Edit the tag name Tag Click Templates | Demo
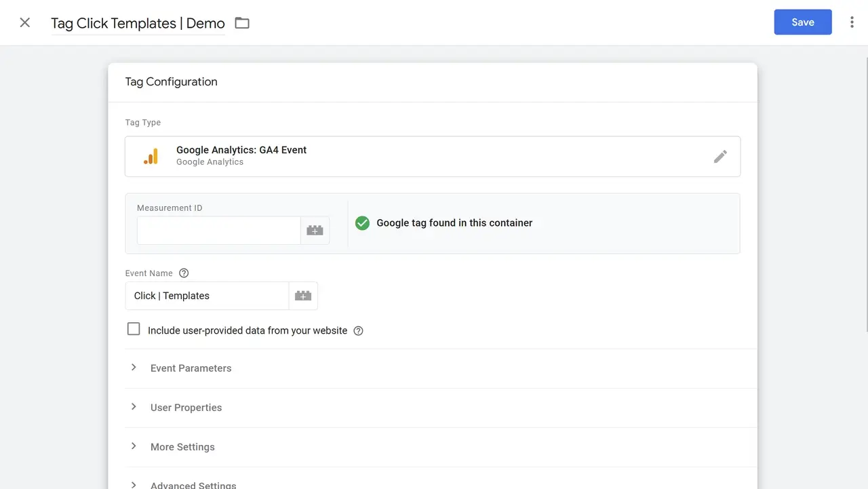 point(138,23)
